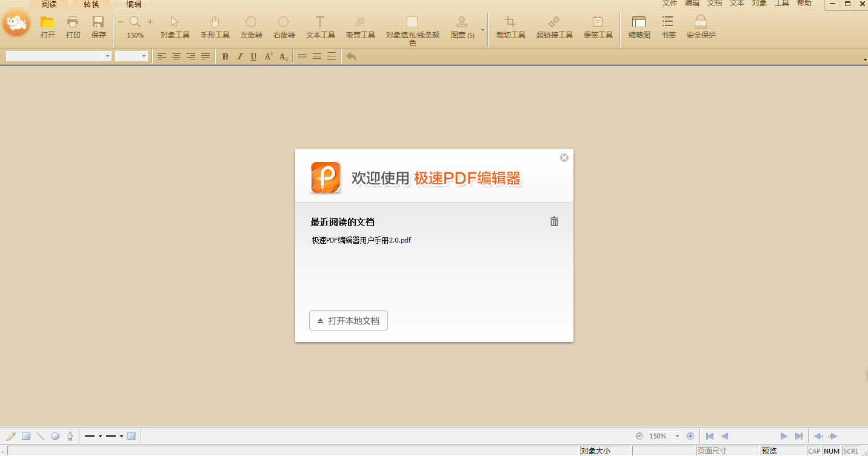Select the pencil drawing tool
This screenshot has height=456, width=868.
[x=11, y=436]
